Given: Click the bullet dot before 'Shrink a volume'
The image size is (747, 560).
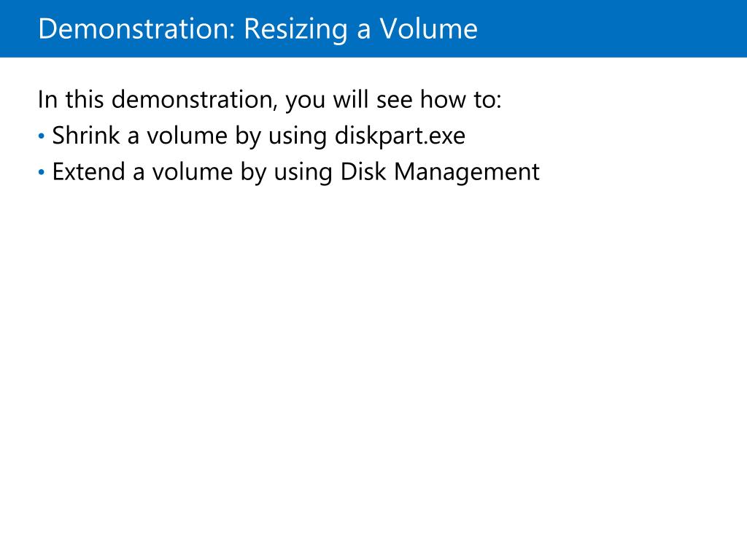Looking at the screenshot, I should tap(42, 136).
